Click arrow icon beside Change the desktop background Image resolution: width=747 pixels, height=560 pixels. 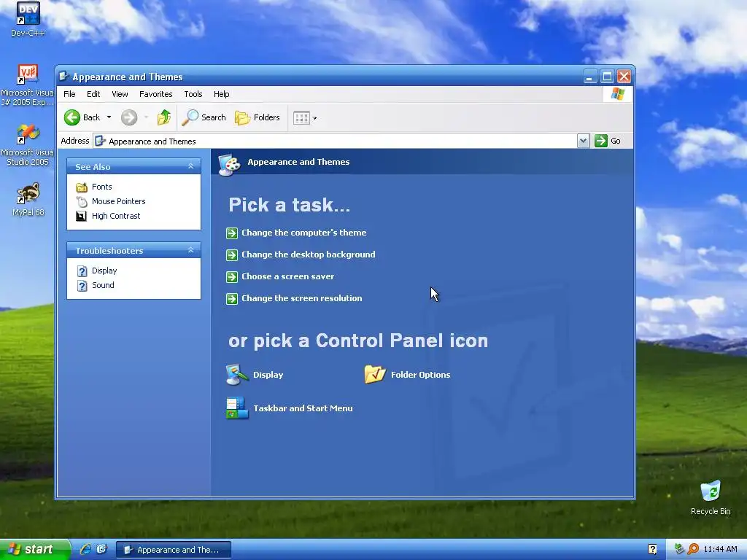(x=231, y=254)
